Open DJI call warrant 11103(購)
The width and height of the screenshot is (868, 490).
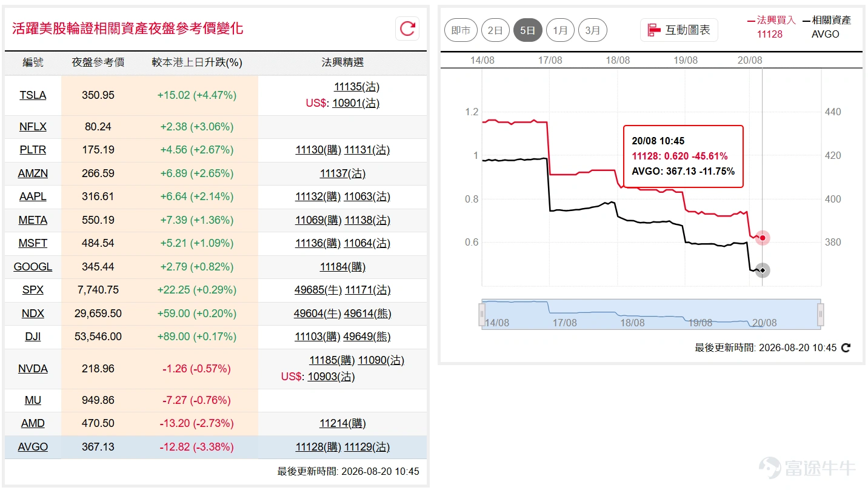tap(318, 337)
